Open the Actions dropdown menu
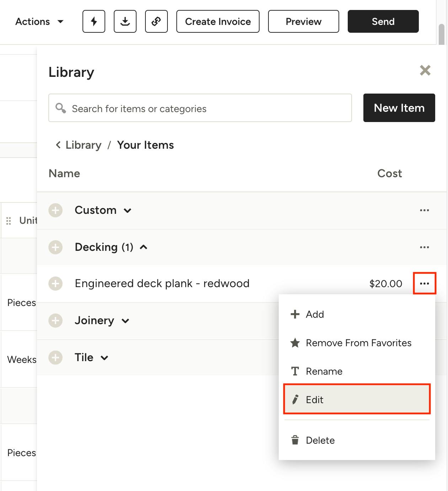 (39, 22)
